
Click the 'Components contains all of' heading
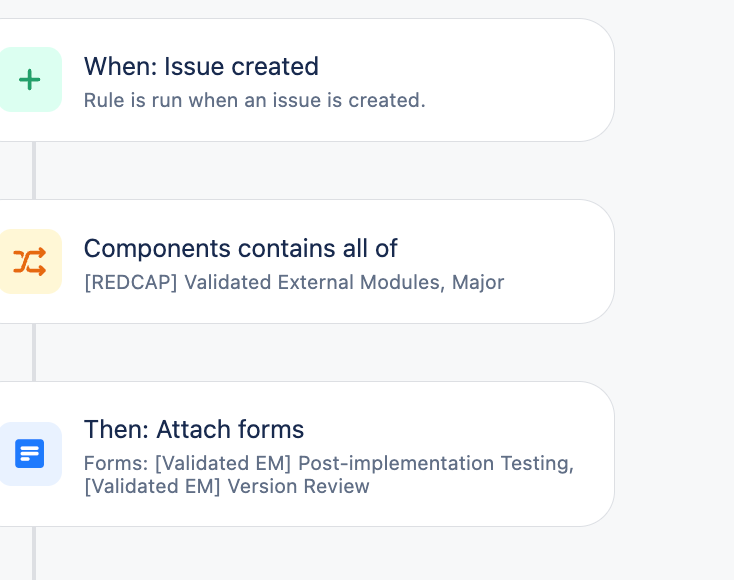tap(240, 249)
